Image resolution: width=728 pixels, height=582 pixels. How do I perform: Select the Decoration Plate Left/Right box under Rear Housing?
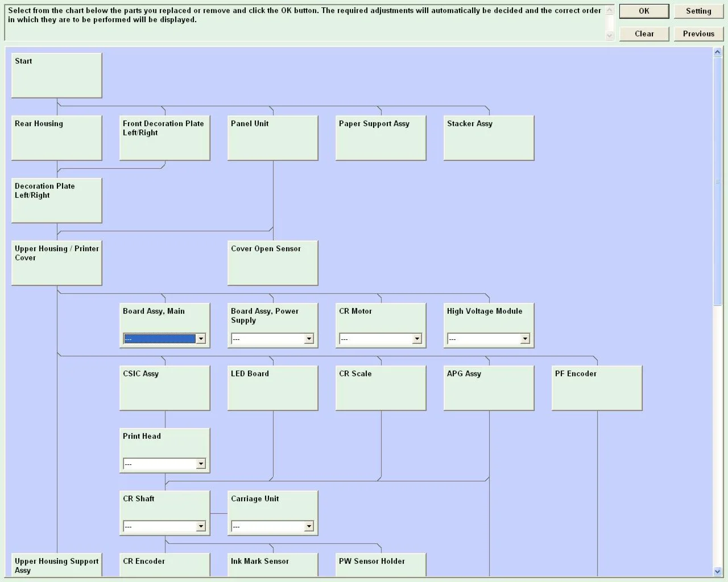coord(57,201)
